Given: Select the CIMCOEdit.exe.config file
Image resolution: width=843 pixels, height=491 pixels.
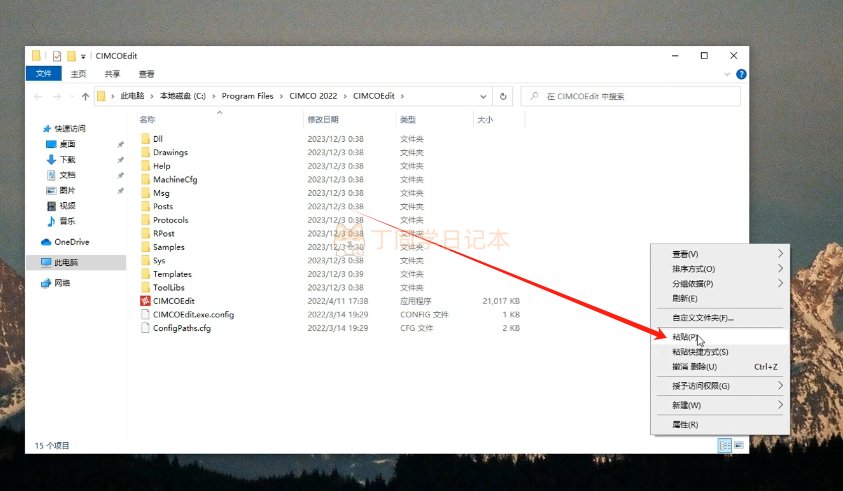Looking at the screenshot, I should click(193, 314).
